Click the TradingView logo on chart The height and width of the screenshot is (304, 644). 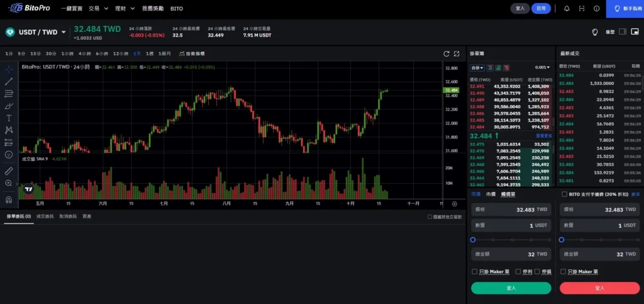coord(28,189)
